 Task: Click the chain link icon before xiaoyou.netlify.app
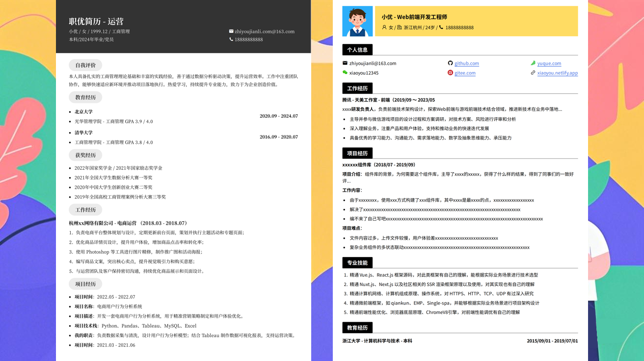(533, 73)
